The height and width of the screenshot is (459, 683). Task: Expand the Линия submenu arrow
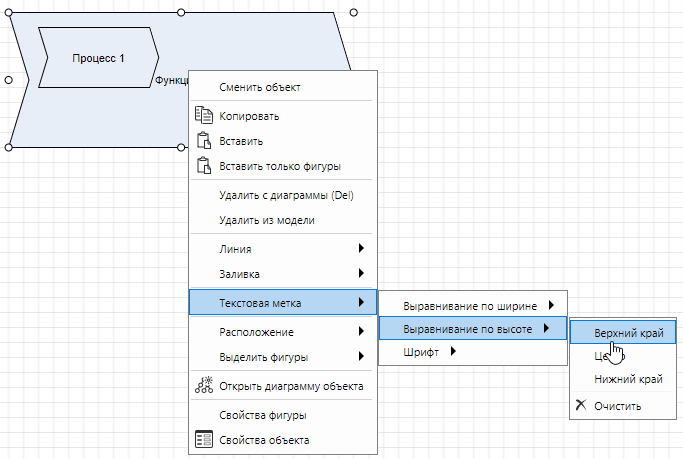pyautogui.click(x=360, y=248)
